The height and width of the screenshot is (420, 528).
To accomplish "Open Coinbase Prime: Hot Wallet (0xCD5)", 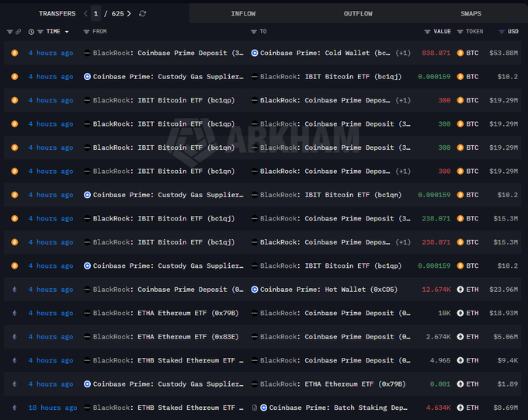I will point(328,290).
